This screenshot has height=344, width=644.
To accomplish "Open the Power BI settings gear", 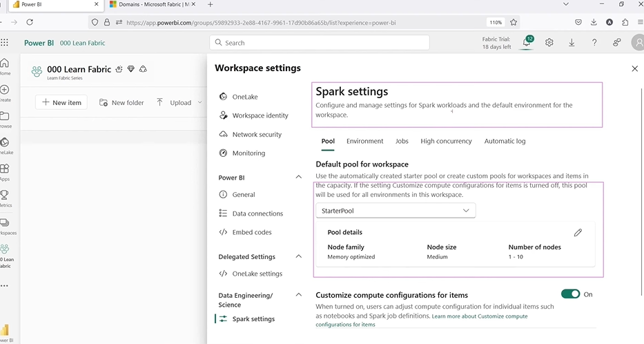I will tap(549, 42).
